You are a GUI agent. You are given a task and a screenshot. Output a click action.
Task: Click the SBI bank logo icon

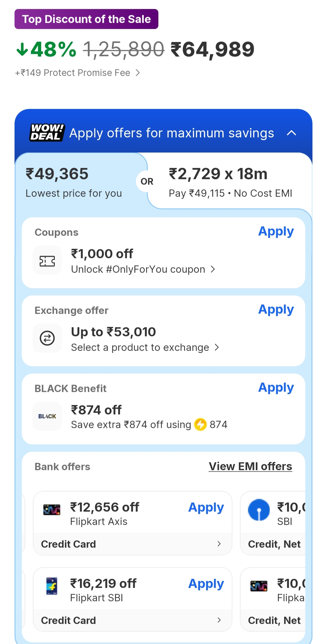coord(259,510)
